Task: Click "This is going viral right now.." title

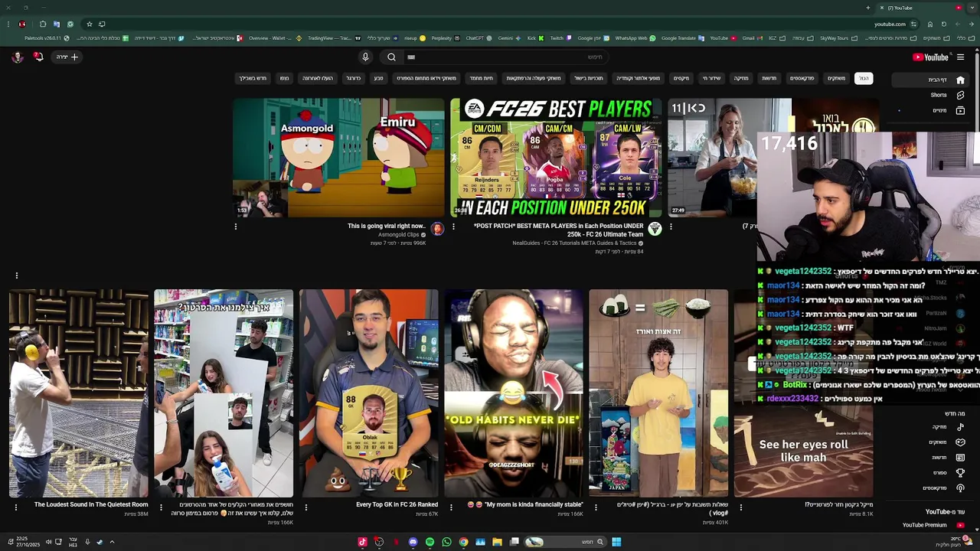Action: coord(386,226)
